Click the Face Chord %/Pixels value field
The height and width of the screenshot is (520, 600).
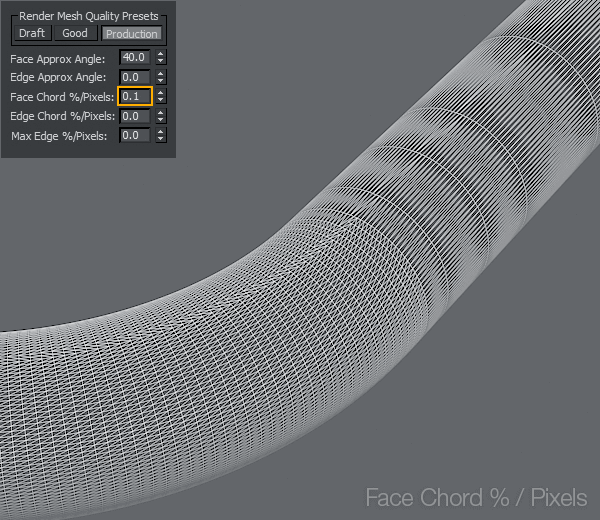point(135,96)
